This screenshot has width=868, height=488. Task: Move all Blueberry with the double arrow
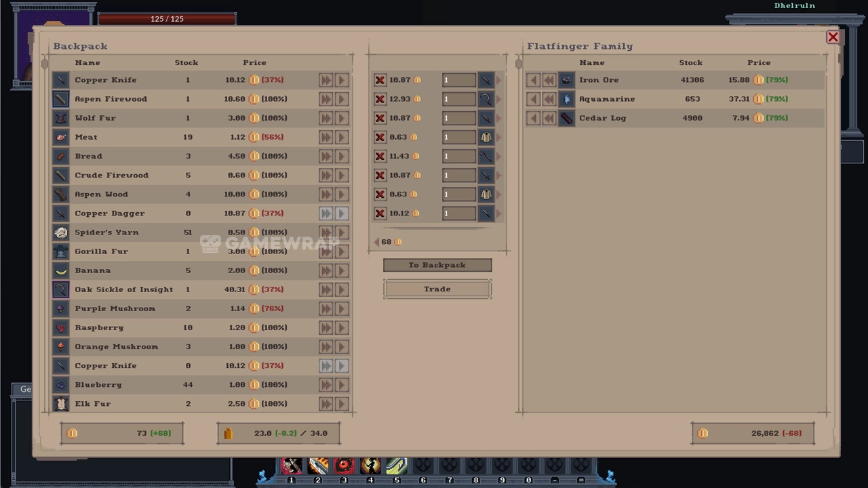click(326, 385)
